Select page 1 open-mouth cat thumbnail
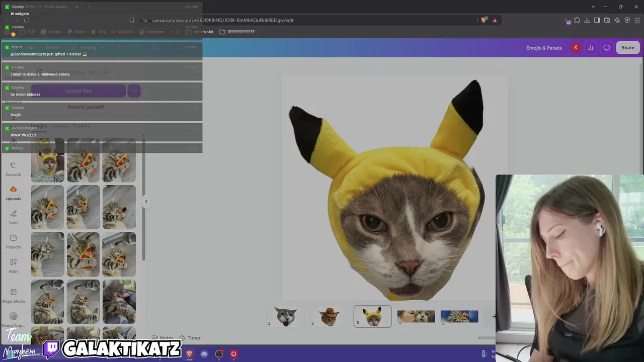This screenshot has width=644, height=362. (286, 316)
